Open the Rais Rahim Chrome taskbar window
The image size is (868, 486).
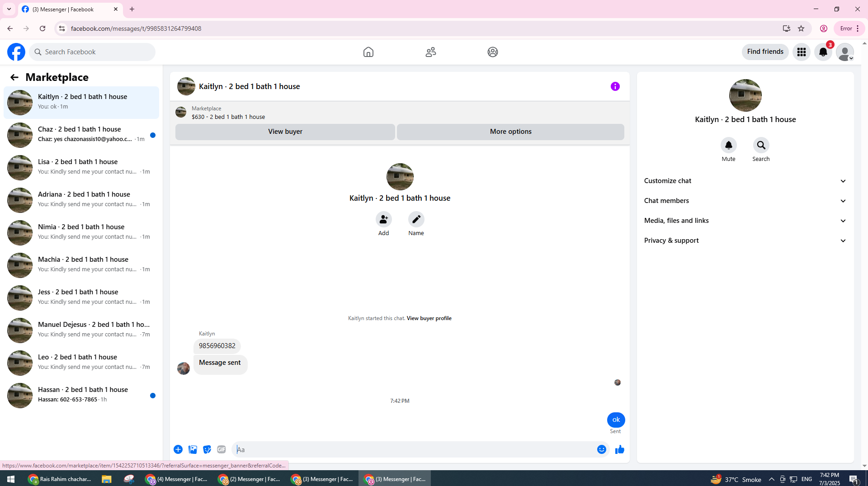click(x=59, y=479)
